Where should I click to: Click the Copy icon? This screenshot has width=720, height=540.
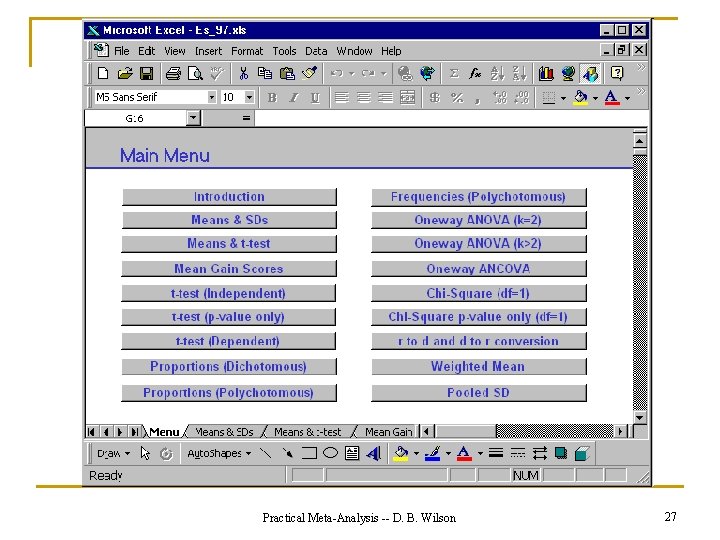point(265,73)
